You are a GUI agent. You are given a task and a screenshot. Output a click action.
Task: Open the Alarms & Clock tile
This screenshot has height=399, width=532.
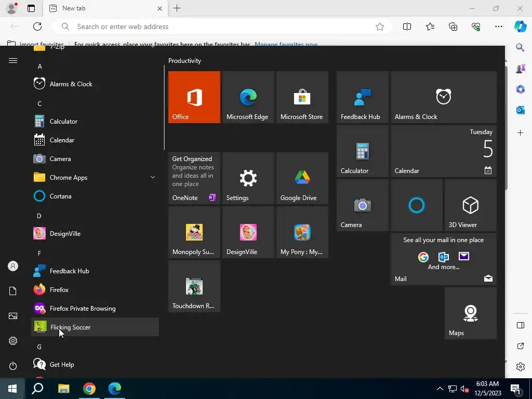pos(444,97)
